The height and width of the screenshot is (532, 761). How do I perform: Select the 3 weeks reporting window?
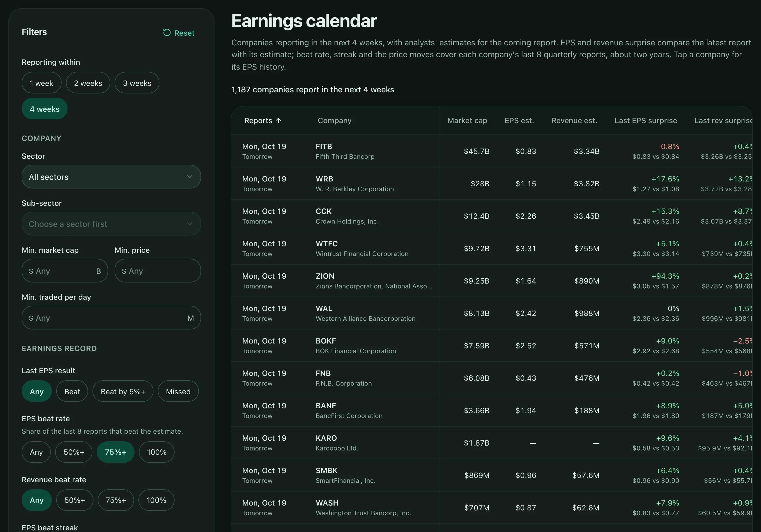[137, 83]
